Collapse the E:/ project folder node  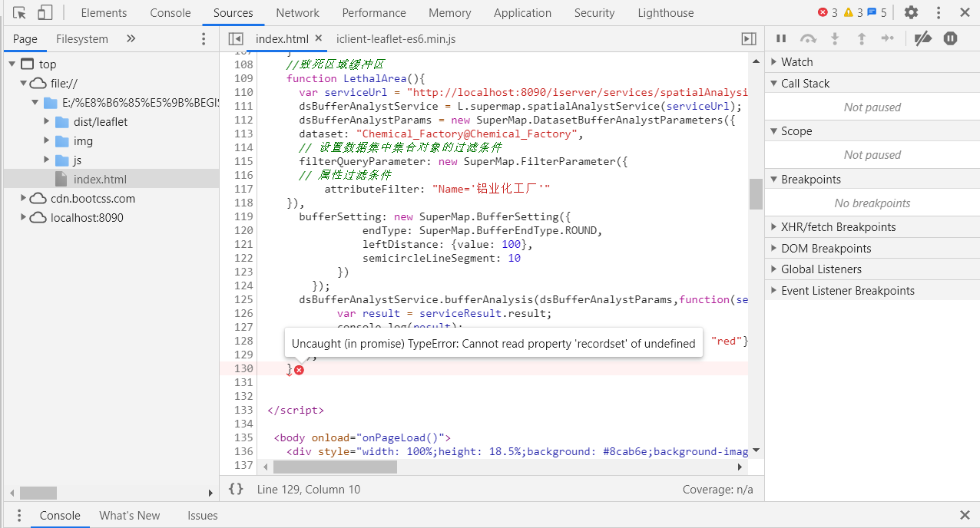coord(35,103)
